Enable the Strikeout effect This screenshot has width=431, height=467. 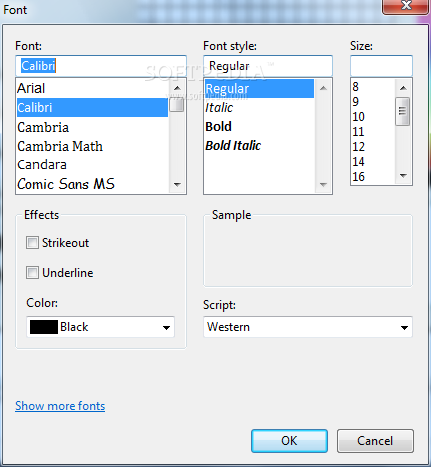pos(32,243)
